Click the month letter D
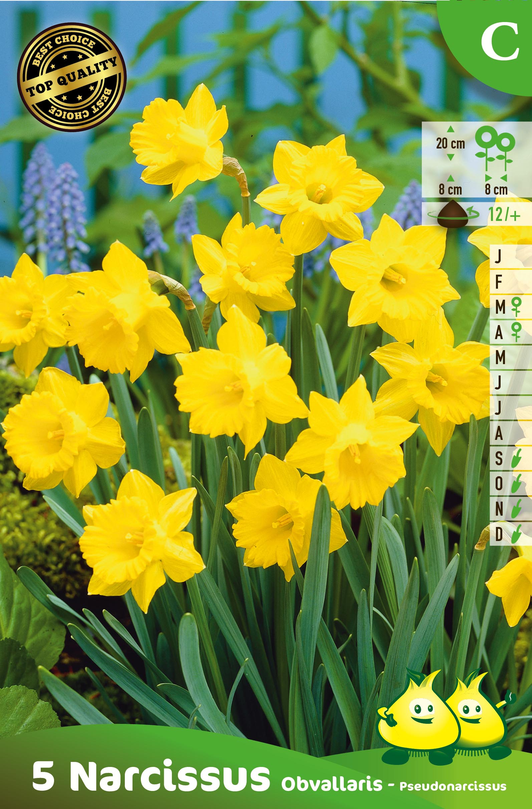This screenshot has width=532, height=809. pyautogui.click(x=499, y=534)
